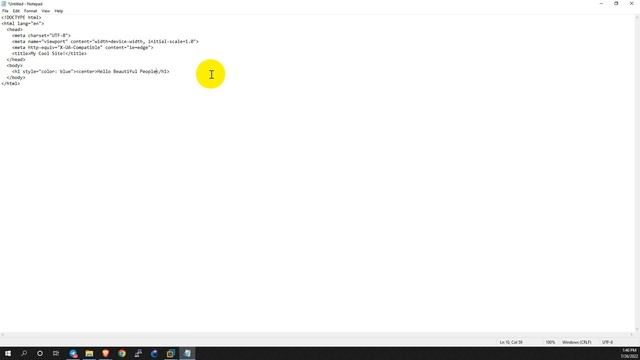Open the Format menu
This screenshot has width=640, height=360.
pyautogui.click(x=31, y=11)
